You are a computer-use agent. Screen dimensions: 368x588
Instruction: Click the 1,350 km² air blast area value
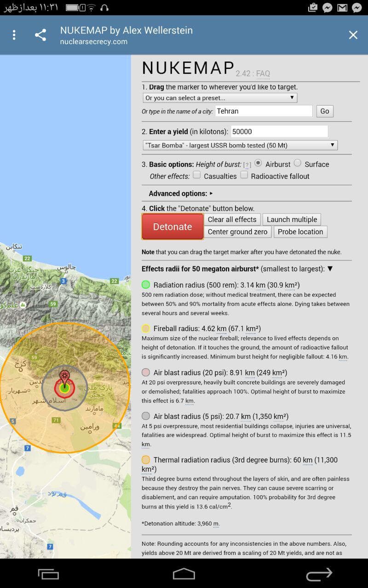(x=271, y=417)
